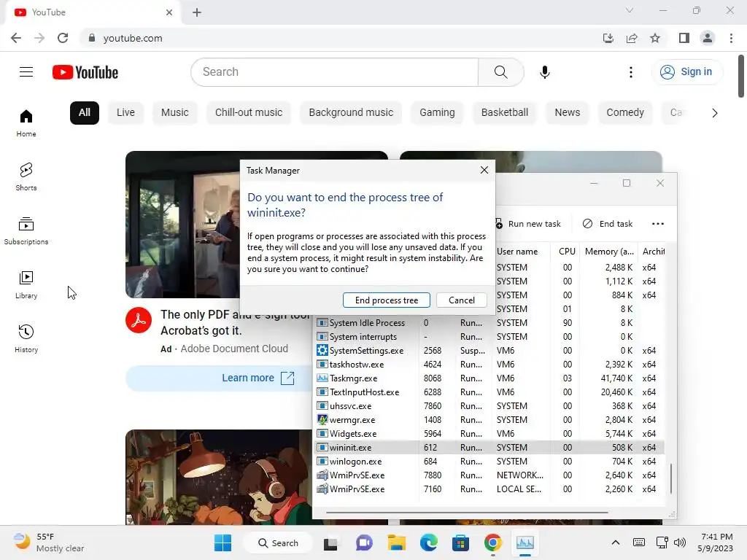
Task: Click the magnifier search button on YouTube
Action: (x=500, y=72)
